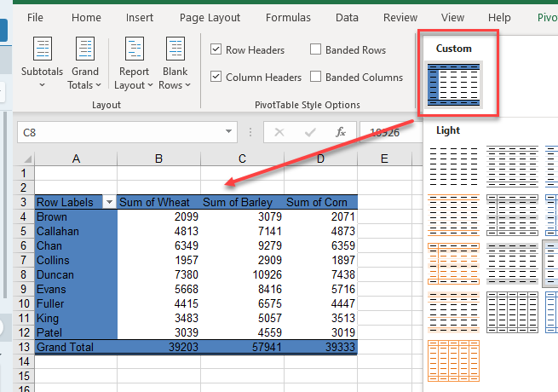Enable the Banded Rows checkbox
Viewport: 558px width, 392px height.
pyautogui.click(x=316, y=50)
